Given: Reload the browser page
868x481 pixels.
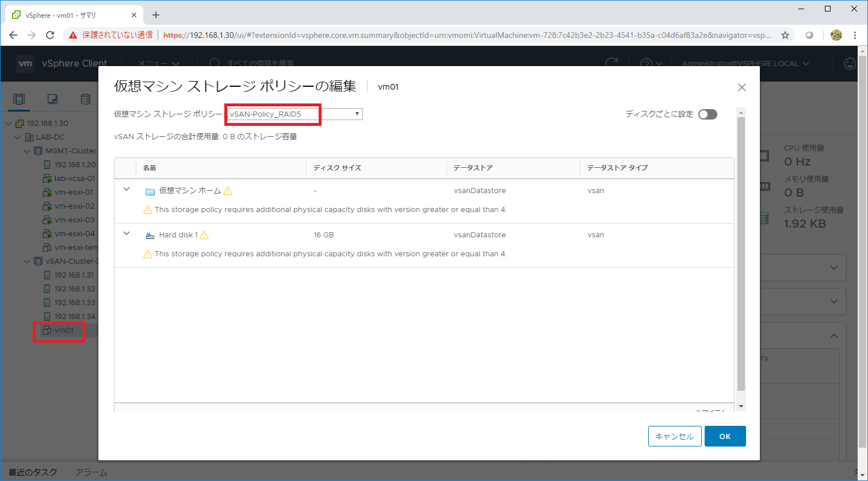Looking at the screenshot, I should [x=50, y=35].
